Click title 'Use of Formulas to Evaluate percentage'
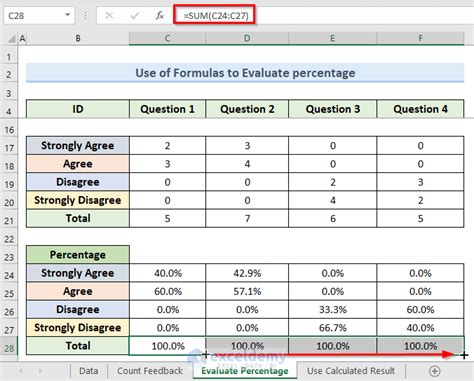The height and width of the screenshot is (381, 474). pyautogui.click(x=245, y=73)
